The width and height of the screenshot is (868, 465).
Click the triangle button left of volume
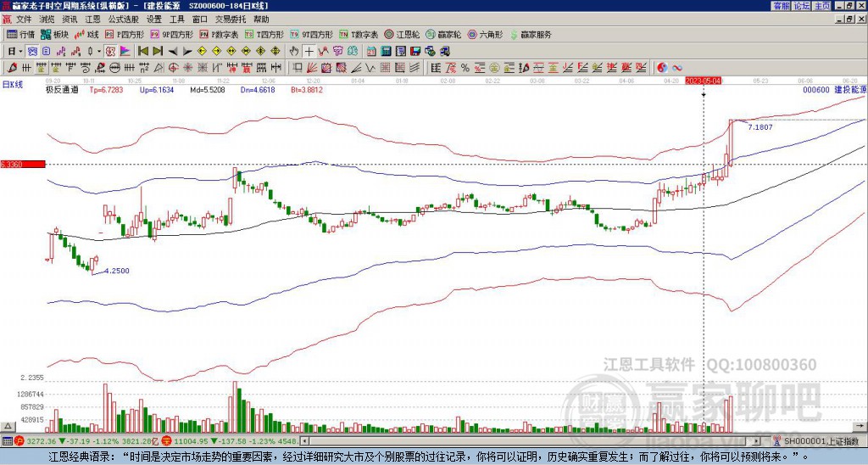coord(7,427)
